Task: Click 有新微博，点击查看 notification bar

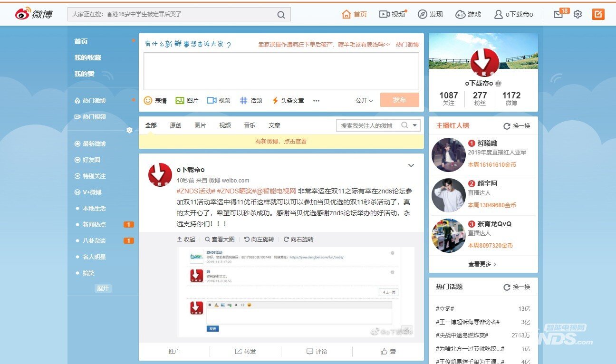Action: click(x=281, y=141)
